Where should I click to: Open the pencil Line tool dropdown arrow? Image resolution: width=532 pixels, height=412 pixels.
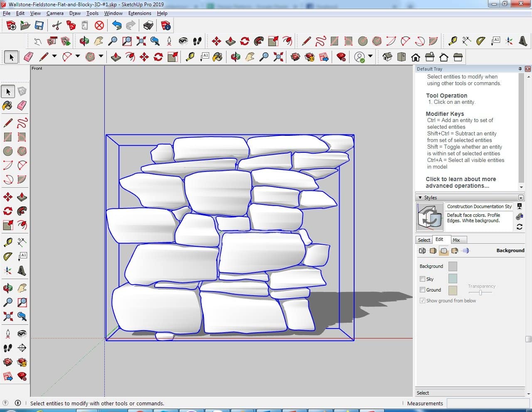[54, 56]
